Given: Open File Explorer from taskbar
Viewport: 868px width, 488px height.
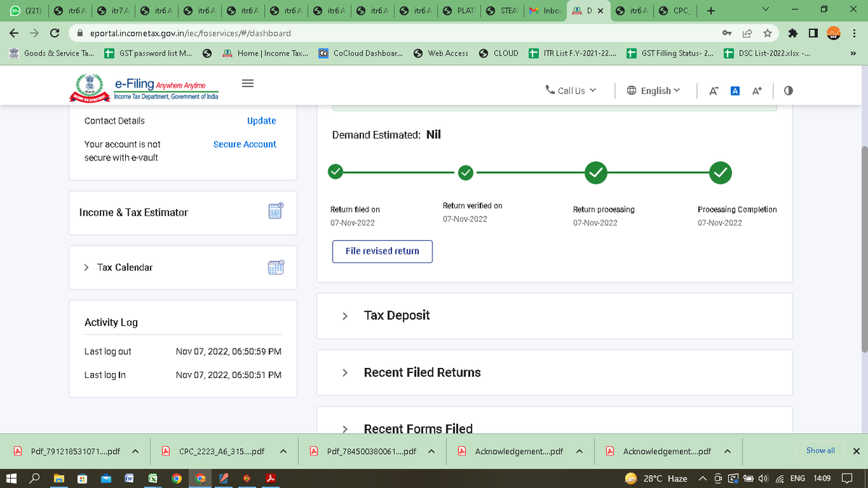Looking at the screenshot, I should tap(59, 478).
